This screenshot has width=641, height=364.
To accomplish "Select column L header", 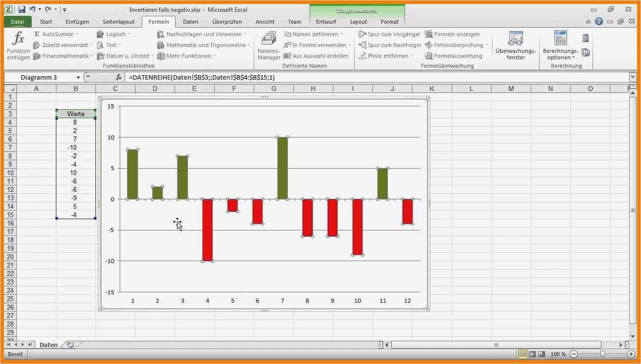I will point(471,89).
